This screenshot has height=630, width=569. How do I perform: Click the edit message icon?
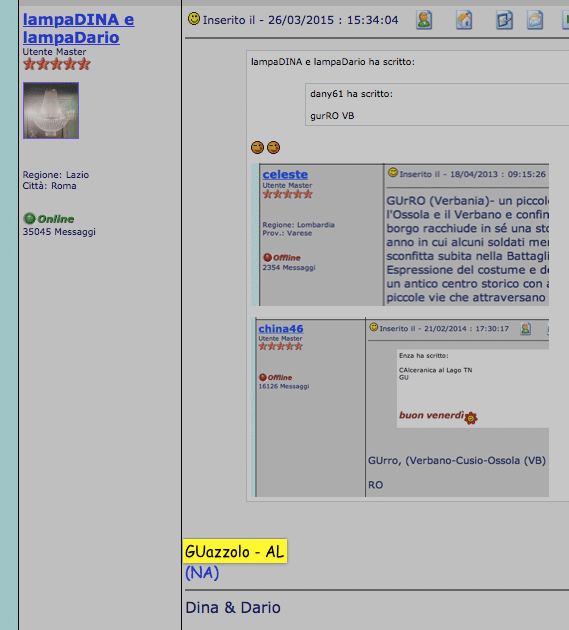504,20
